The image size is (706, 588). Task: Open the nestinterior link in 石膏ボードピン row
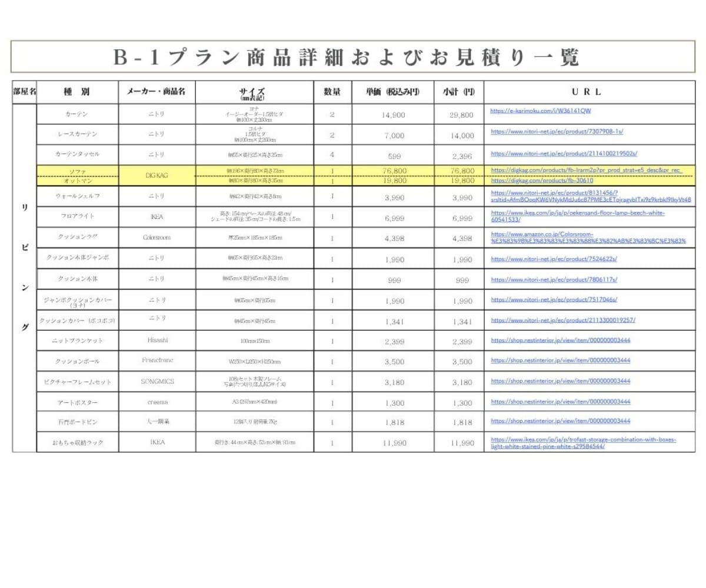click(x=561, y=421)
